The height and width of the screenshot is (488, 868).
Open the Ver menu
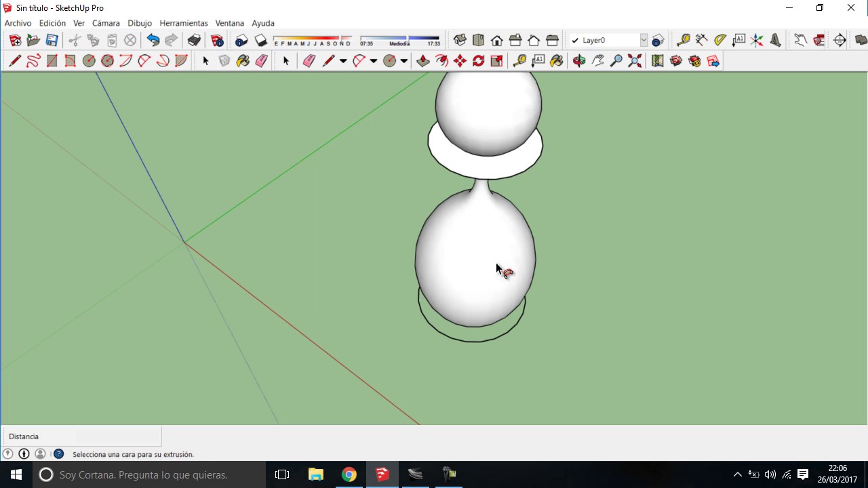[79, 23]
